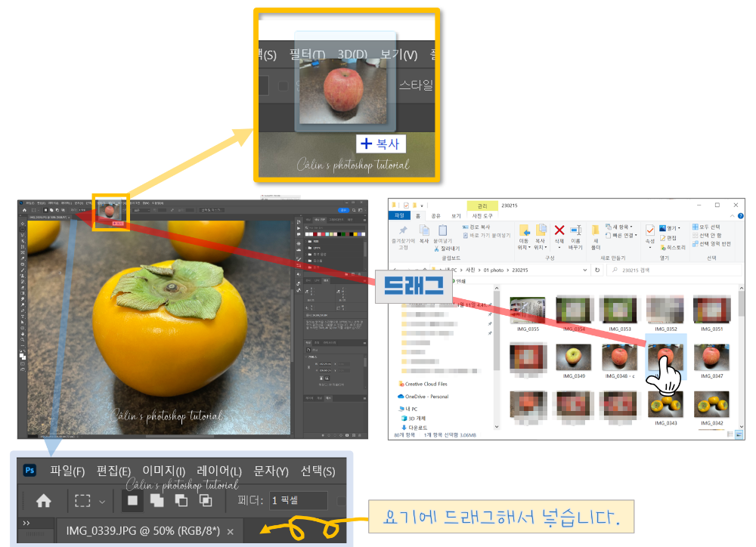Click the Photoshop Ps logo icon
756x547 pixels.
[29, 470]
